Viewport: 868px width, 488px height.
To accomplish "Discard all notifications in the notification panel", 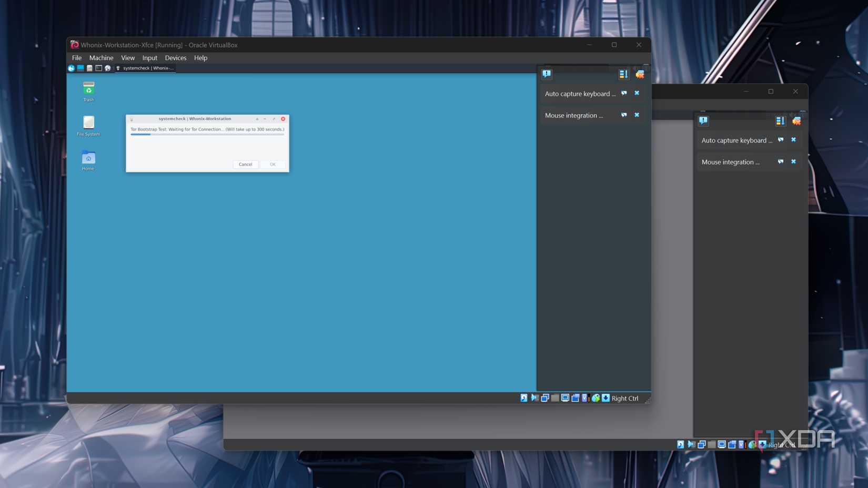I will pyautogui.click(x=640, y=74).
